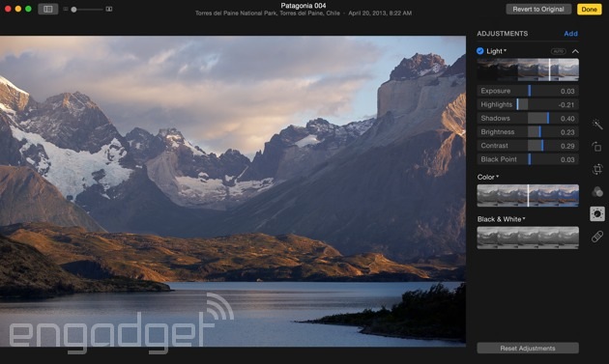The height and width of the screenshot is (364, 609).
Task: Click the Reset Adjustments button
Action: pyautogui.click(x=528, y=349)
